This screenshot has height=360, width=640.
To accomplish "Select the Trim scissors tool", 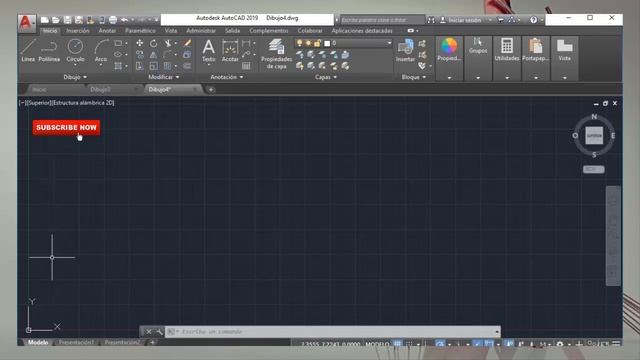I will pos(168,43).
